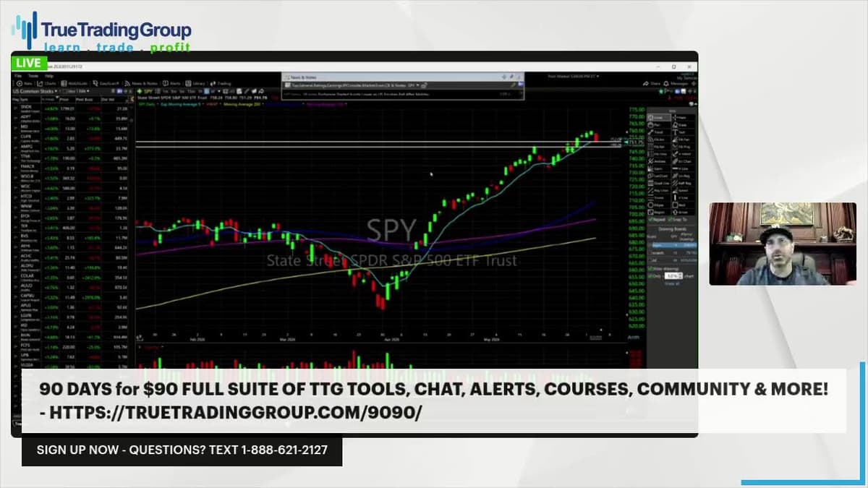The width and height of the screenshot is (868, 488).
Task: Select the Text drawing tool
Action: point(684,132)
